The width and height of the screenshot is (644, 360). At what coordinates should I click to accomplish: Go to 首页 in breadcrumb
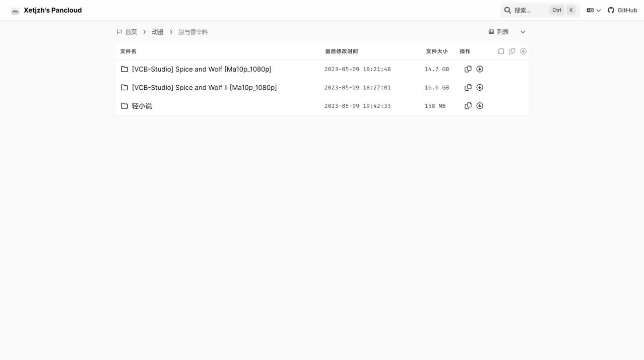[131, 32]
